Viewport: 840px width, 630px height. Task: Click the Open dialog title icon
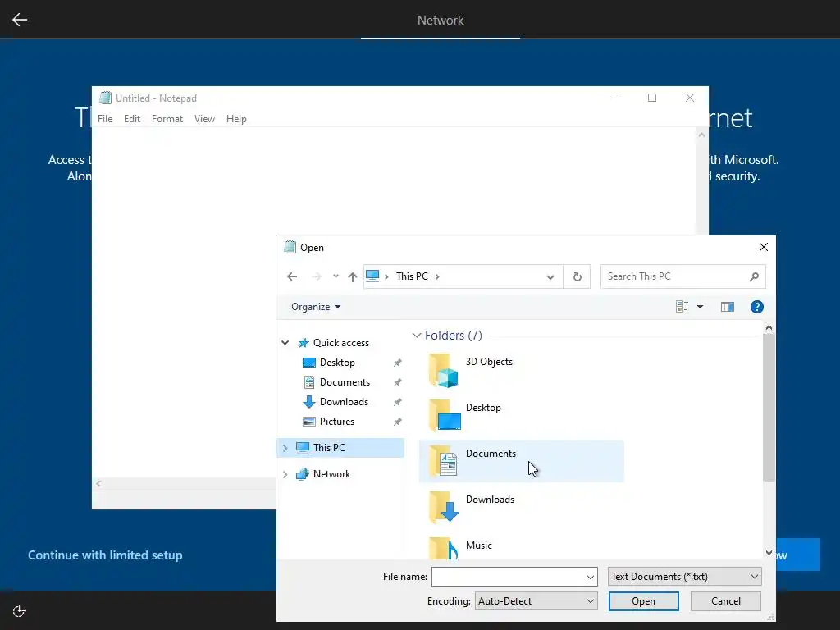tap(290, 247)
